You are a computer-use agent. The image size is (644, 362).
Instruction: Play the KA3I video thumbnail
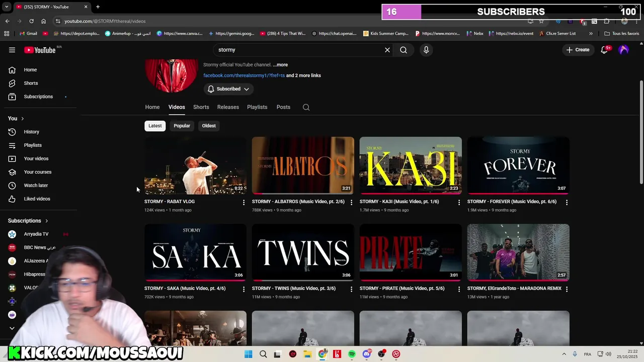[x=411, y=165]
